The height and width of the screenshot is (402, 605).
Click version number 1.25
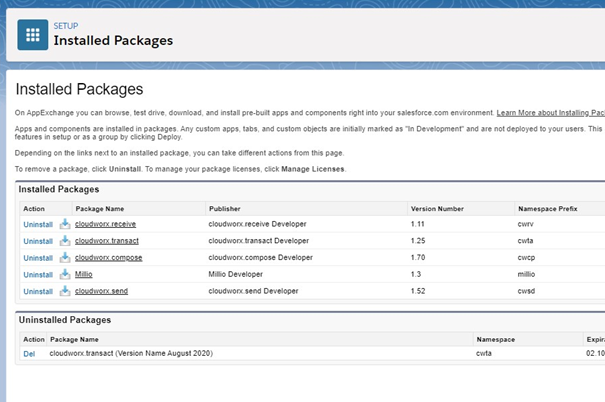(418, 241)
